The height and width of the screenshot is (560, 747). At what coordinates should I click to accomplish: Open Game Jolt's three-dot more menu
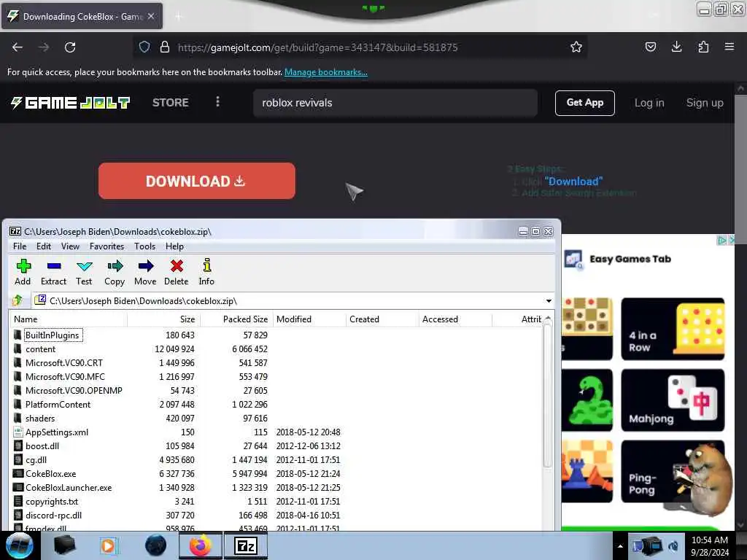coord(217,102)
